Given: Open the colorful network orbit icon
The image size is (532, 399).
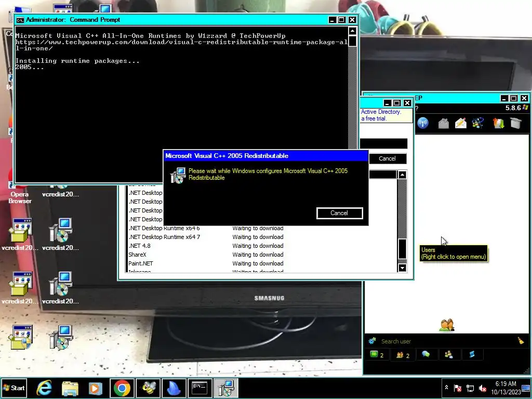Looking at the screenshot, I should pos(478,123).
